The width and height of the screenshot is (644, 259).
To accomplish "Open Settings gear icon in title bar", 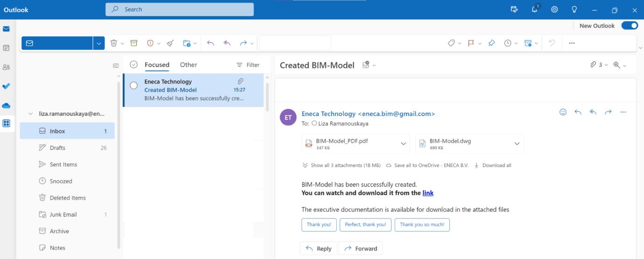I will pos(554,9).
